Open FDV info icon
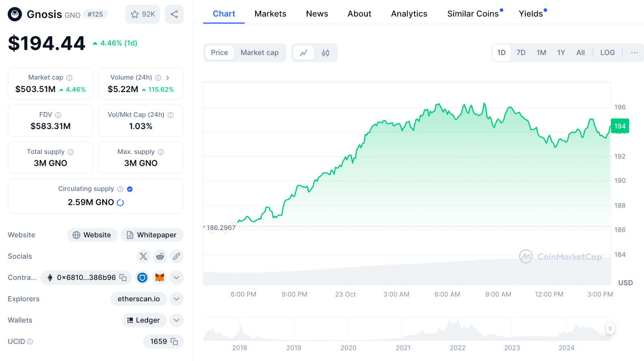This screenshot has width=644, height=361. pos(58,115)
